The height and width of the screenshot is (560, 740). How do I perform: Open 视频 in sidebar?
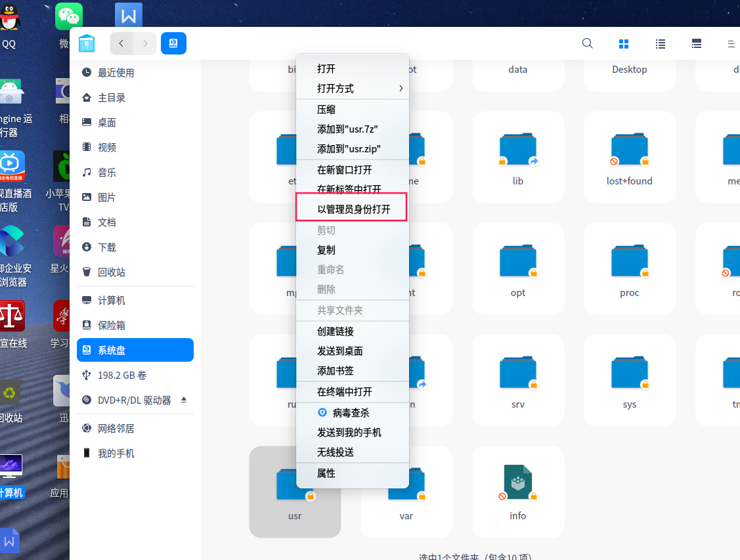pos(135,147)
